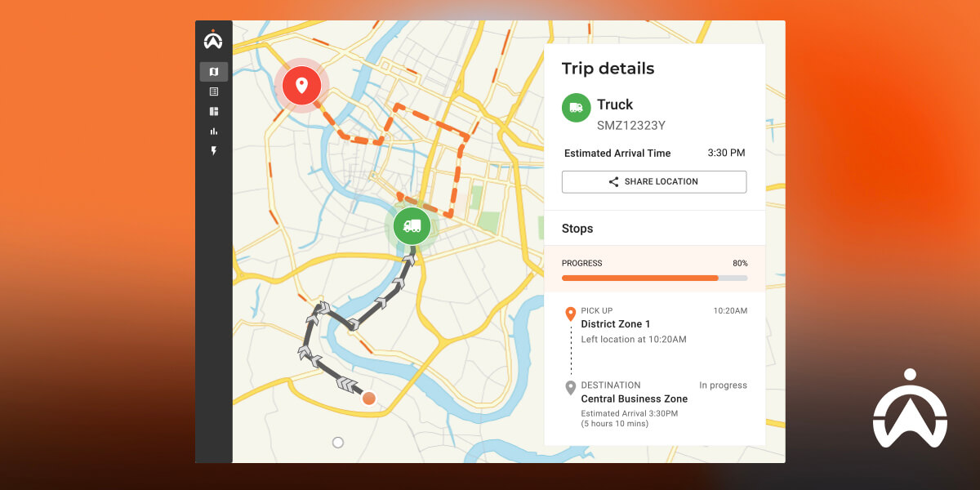The height and width of the screenshot is (490, 980).
Task: Select the red destination pin on the map
Action: pyautogui.click(x=302, y=84)
